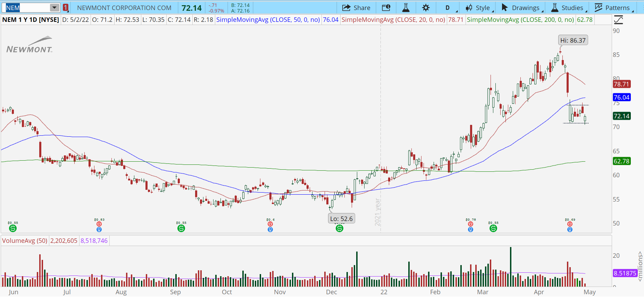This screenshot has width=644, height=297.
Task: Click the June dividend dollar icon
Action: coord(13,228)
